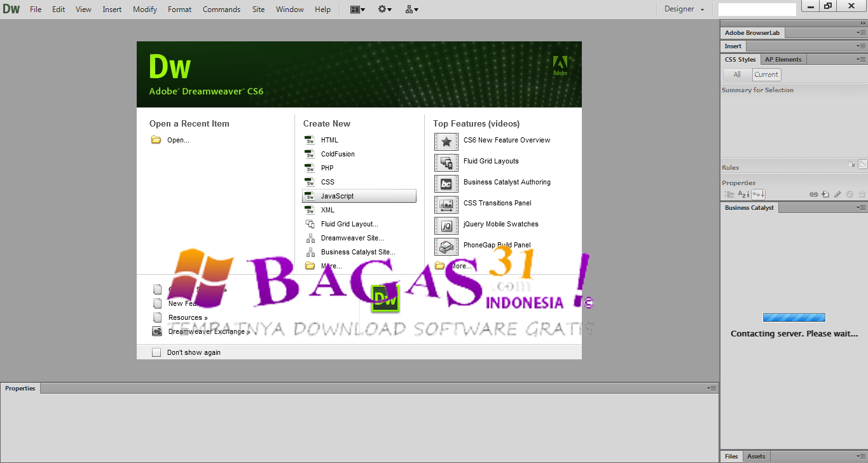
Task: Click the Show only set properties icon
Action: tap(759, 194)
